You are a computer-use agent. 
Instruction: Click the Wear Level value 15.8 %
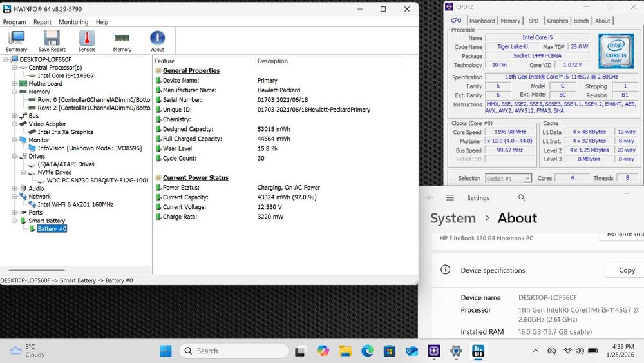point(267,148)
